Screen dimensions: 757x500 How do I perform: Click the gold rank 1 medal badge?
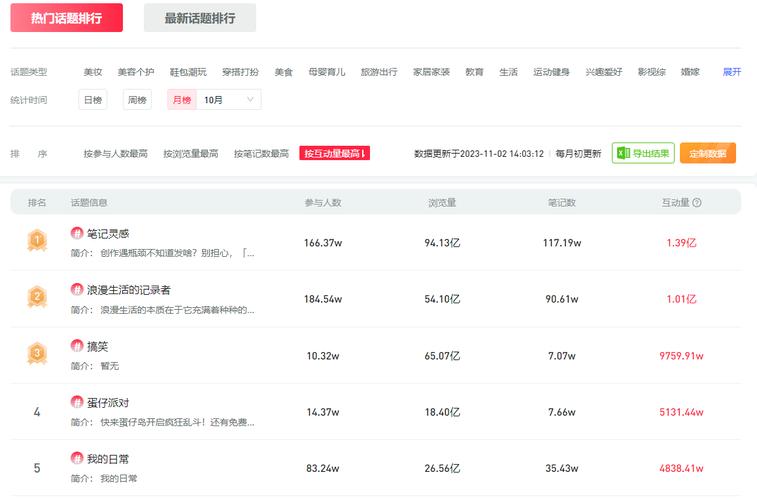pyautogui.click(x=37, y=240)
